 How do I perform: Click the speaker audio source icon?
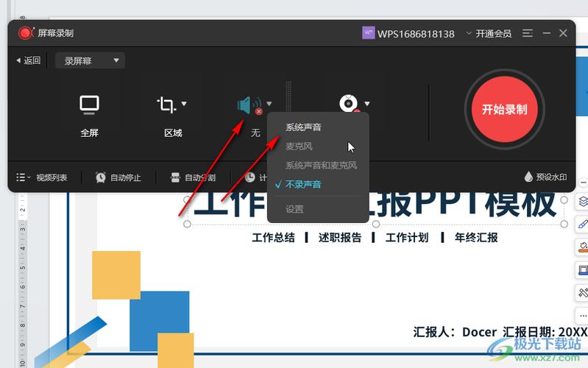point(249,105)
